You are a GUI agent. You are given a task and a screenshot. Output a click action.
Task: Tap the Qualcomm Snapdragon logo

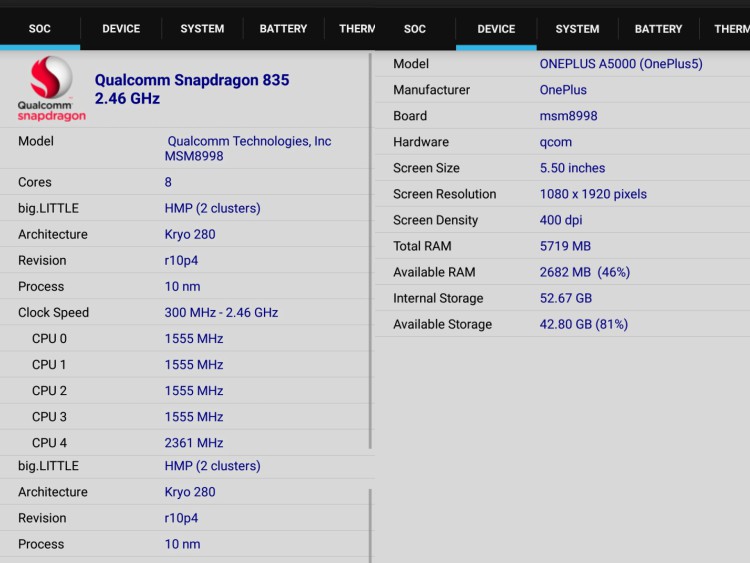pos(52,89)
